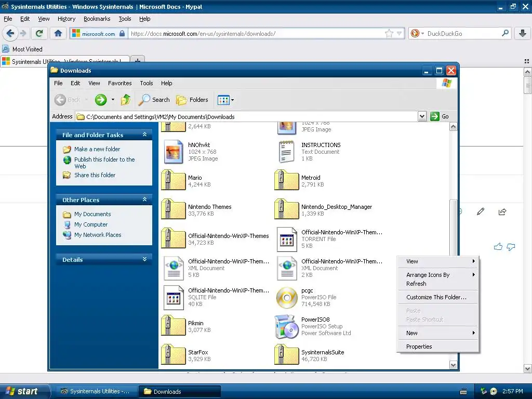The height and width of the screenshot is (399, 532).
Task: Click Publish this folder to the Web
Action: point(104,163)
